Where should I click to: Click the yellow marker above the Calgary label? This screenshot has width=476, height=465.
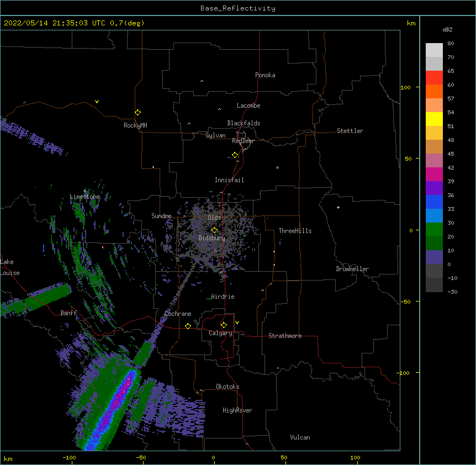(224, 325)
